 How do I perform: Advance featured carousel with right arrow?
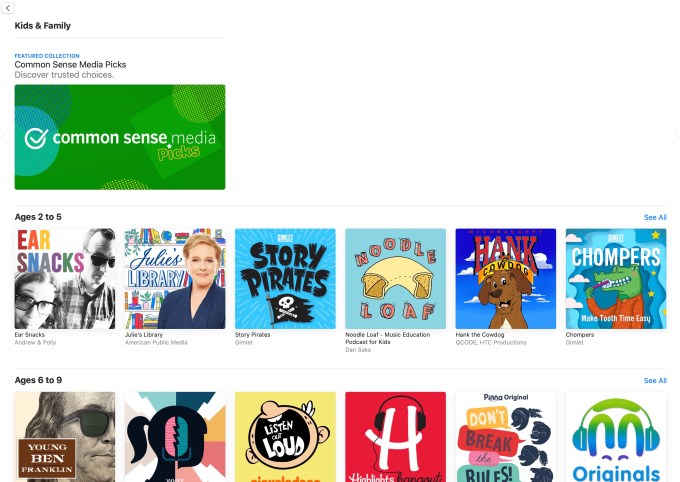tap(675, 137)
